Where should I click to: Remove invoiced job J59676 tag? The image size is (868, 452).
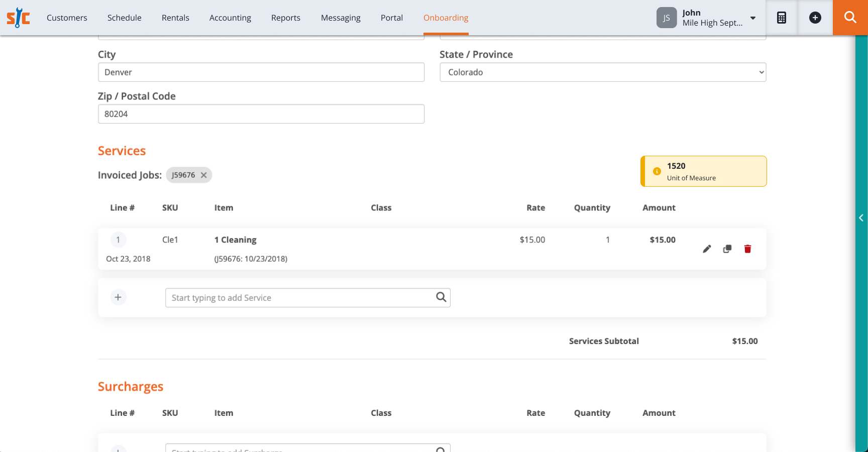tap(204, 175)
